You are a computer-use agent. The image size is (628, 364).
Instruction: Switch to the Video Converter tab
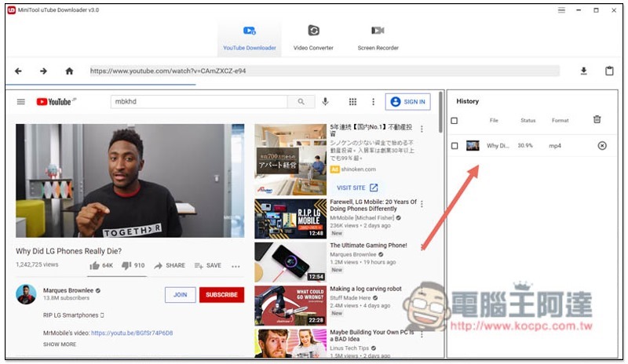click(313, 37)
